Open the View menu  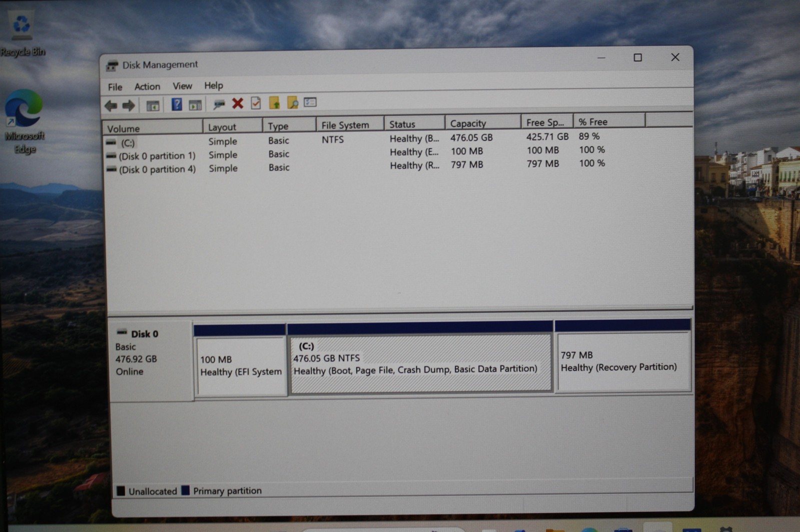tap(182, 86)
